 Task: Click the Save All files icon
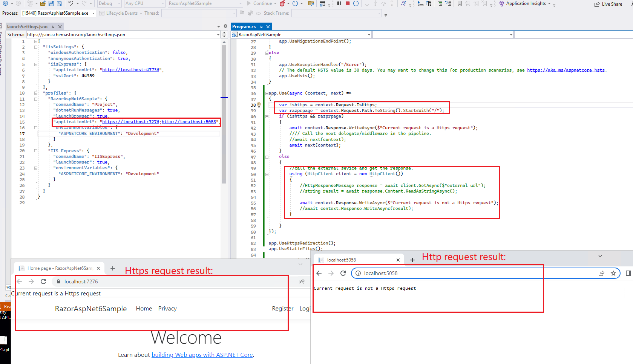click(x=59, y=3)
